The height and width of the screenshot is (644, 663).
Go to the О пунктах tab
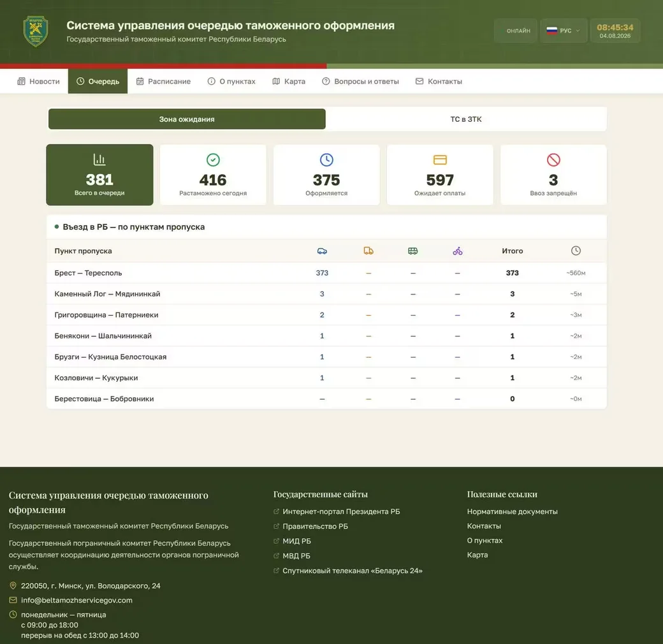tap(231, 81)
